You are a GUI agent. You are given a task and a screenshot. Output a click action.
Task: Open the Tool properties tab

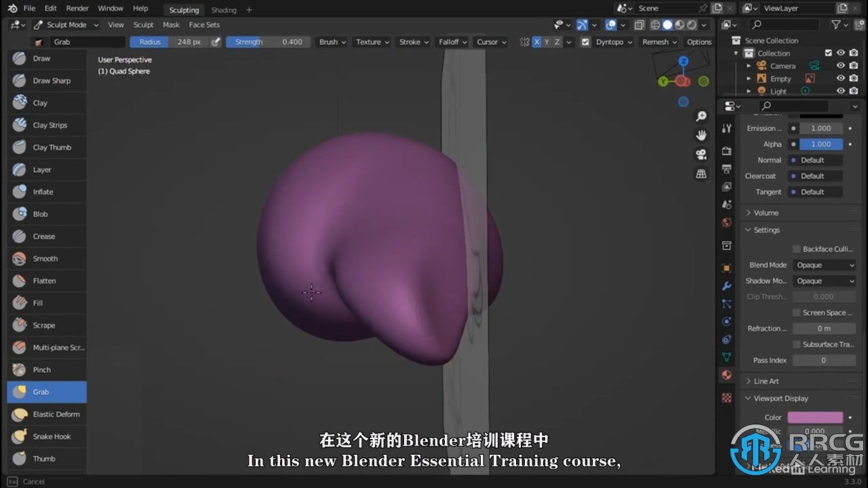[727, 129]
